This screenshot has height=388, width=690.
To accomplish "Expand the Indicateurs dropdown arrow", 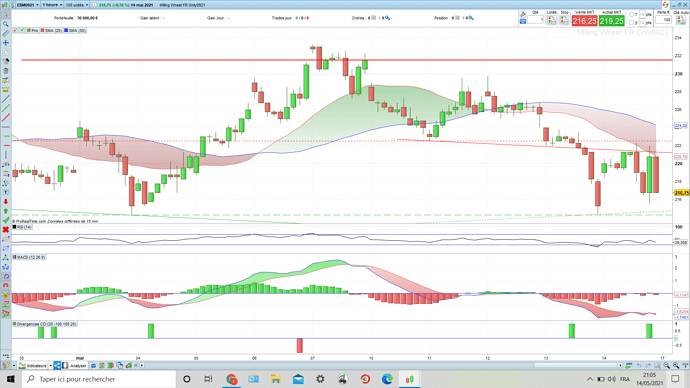I will point(51,366).
